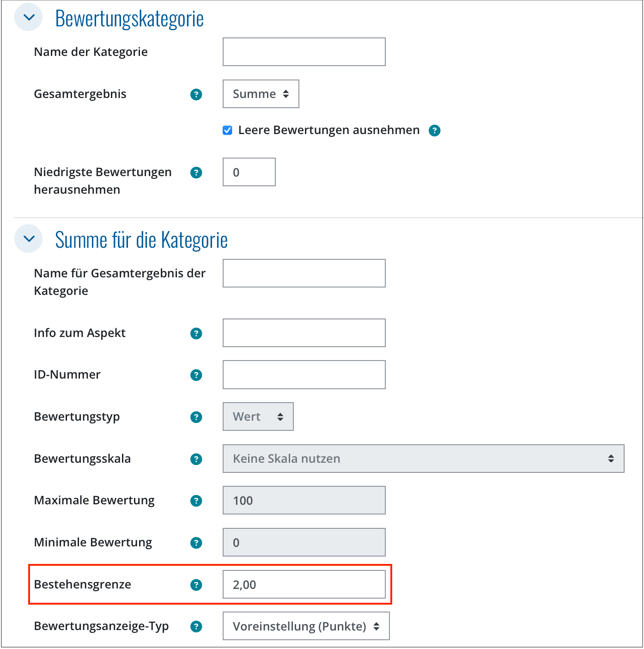
Task: Open help for Bestehensgrenze
Action: pyautogui.click(x=196, y=585)
